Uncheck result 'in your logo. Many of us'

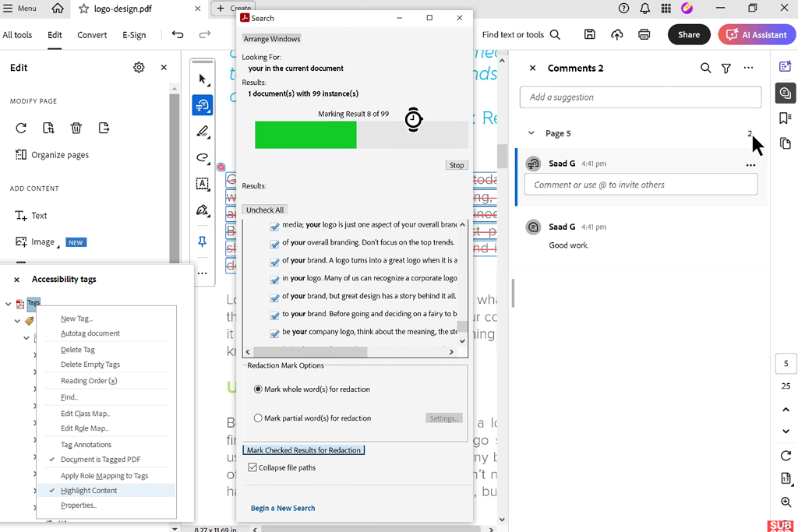pyautogui.click(x=274, y=280)
